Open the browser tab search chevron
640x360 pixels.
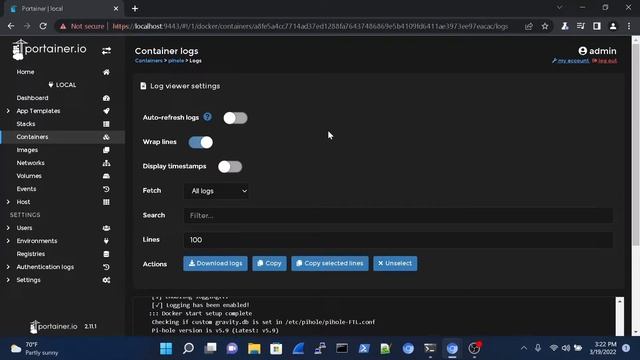559,7
